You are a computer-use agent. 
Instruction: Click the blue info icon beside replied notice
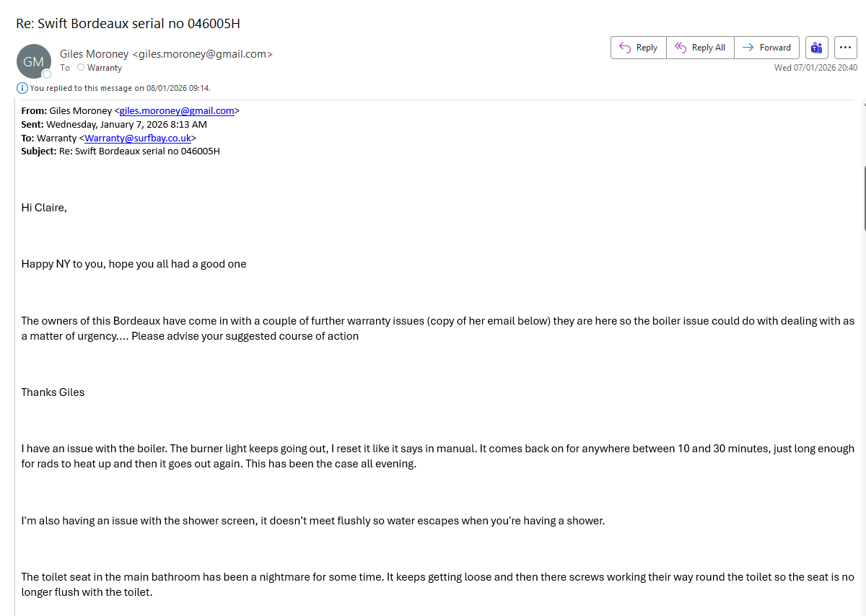[22, 88]
